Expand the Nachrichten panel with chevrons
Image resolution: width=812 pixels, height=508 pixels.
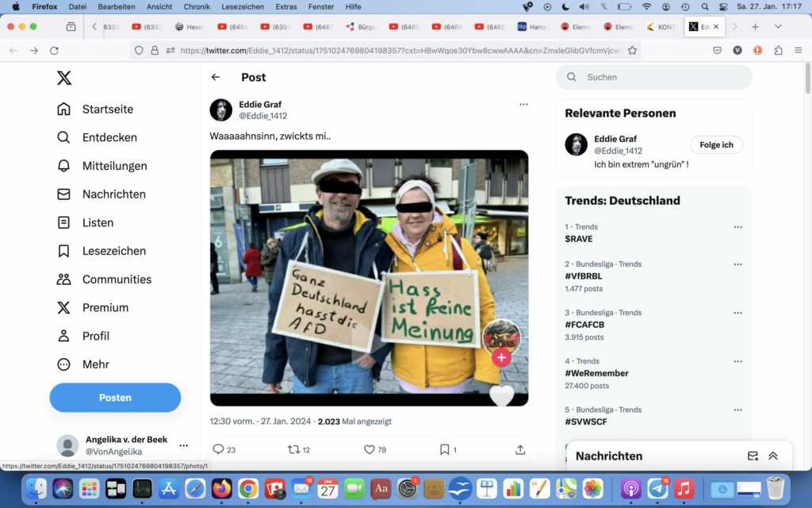pyautogui.click(x=773, y=456)
